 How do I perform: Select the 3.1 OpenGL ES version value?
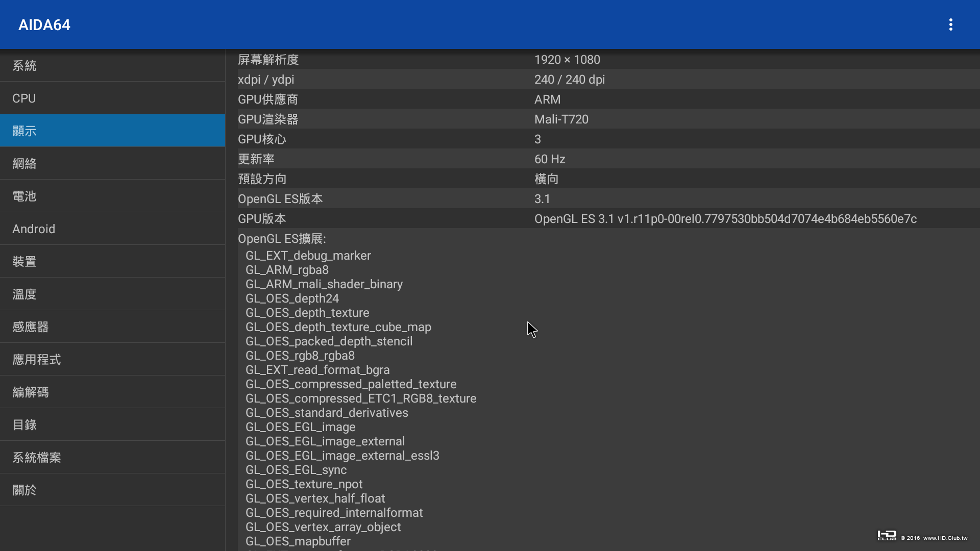click(x=542, y=199)
